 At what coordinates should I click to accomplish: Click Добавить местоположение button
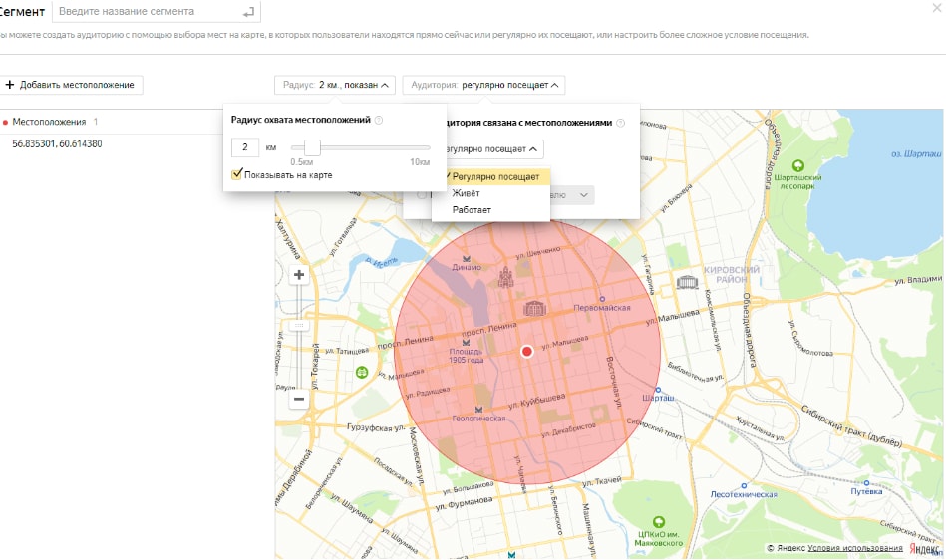point(70,85)
